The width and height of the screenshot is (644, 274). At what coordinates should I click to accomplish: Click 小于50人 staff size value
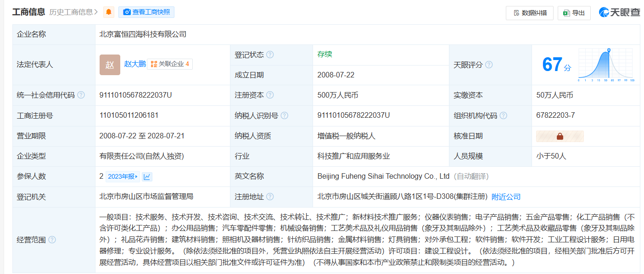551,156
